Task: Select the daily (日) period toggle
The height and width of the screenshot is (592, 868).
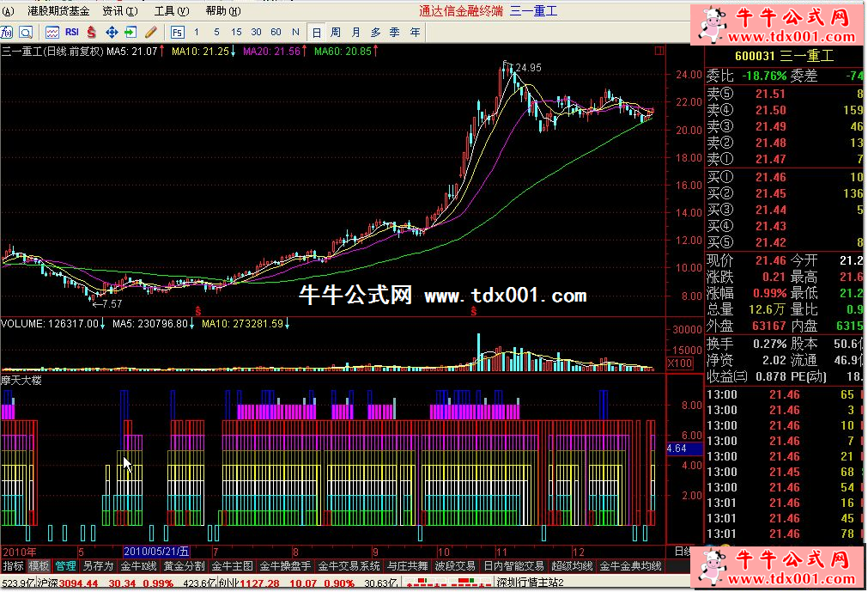Action: click(316, 33)
